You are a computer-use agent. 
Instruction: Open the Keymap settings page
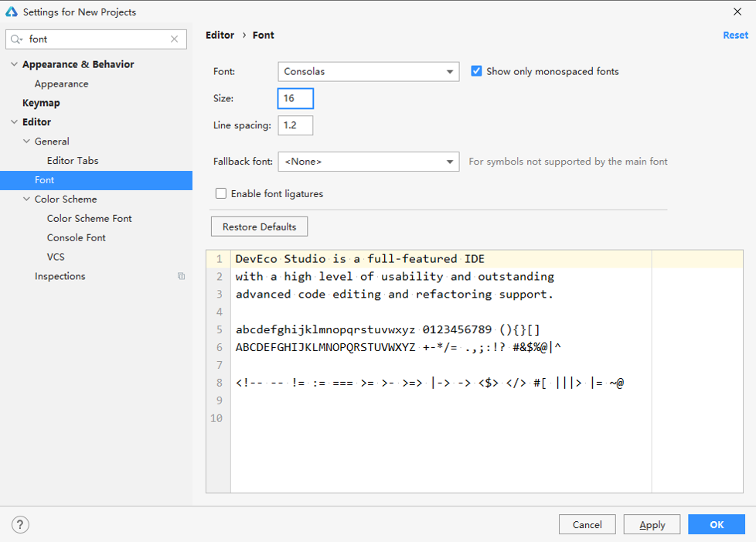click(41, 103)
